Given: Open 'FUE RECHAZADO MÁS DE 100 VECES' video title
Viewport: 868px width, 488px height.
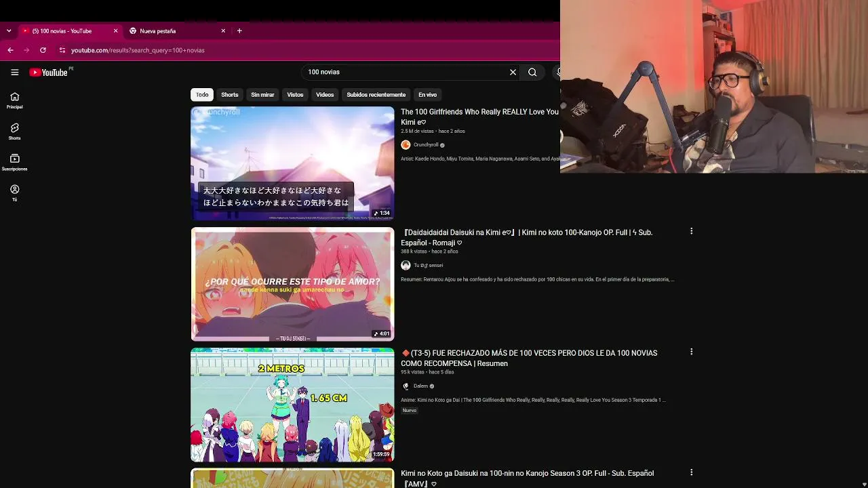Looking at the screenshot, I should tap(529, 359).
